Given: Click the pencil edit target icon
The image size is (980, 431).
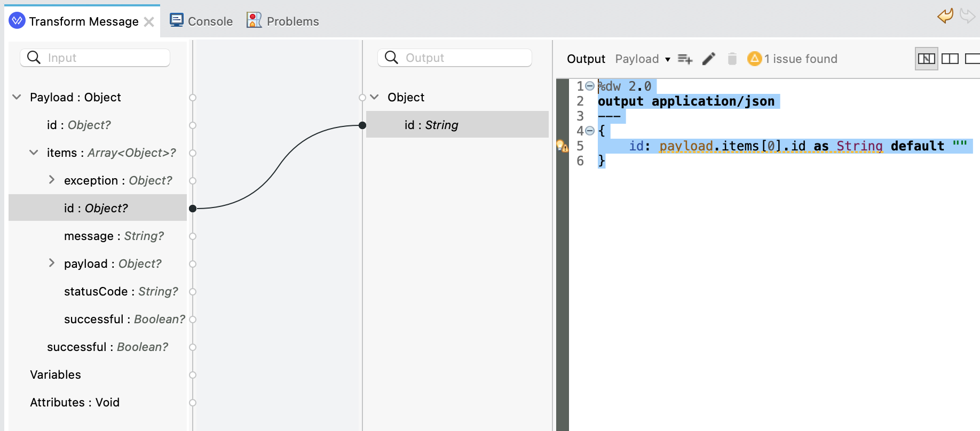Looking at the screenshot, I should [x=708, y=59].
